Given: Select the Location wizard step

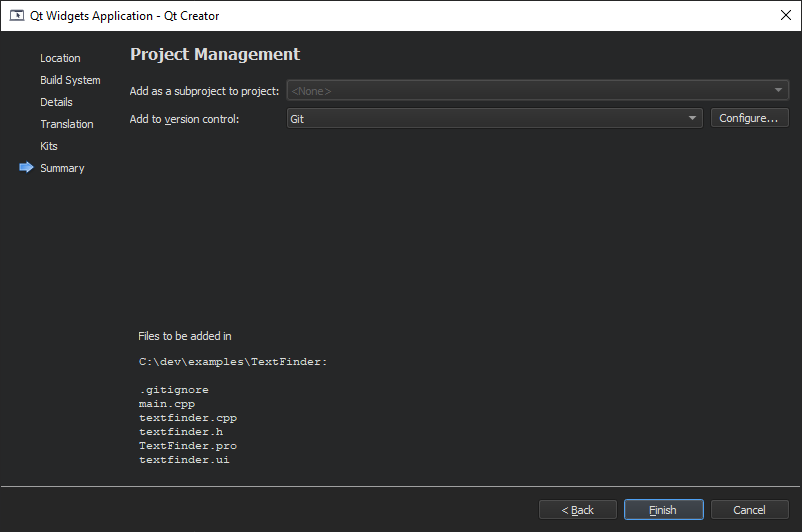Looking at the screenshot, I should (x=60, y=58).
